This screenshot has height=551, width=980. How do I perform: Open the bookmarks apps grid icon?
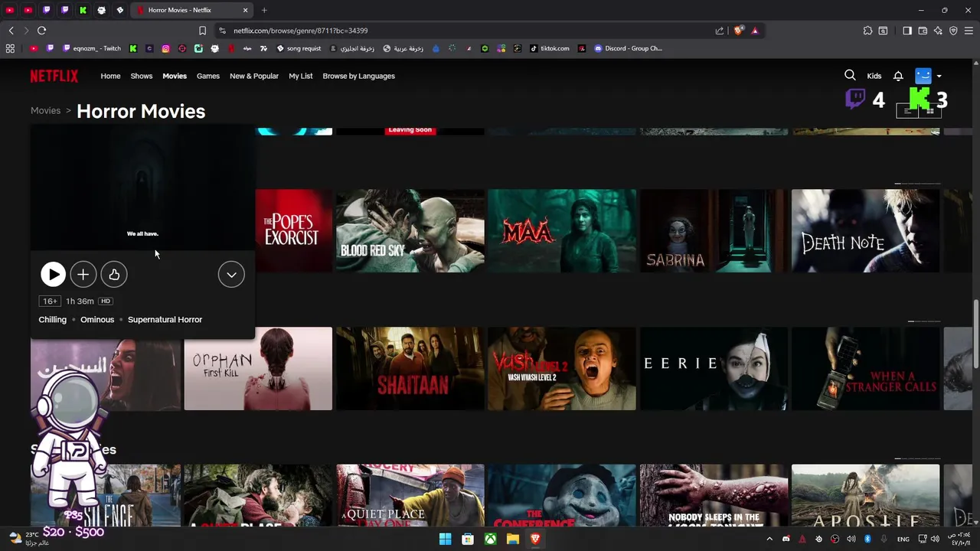point(10,48)
